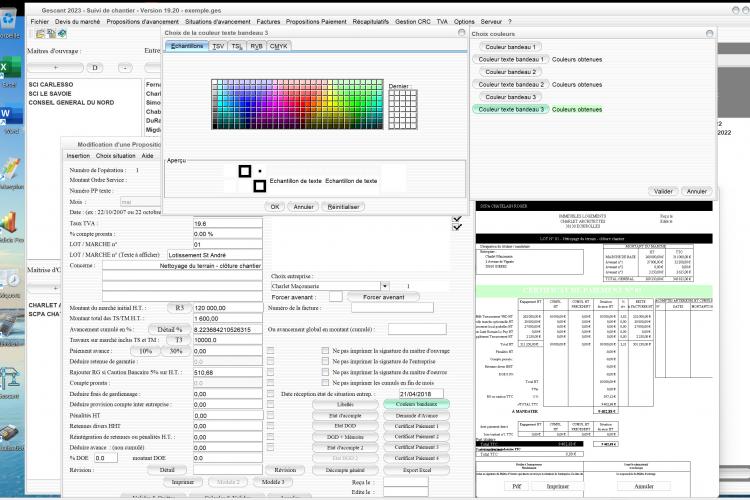The width and height of the screenshot is (750, 500).
Task: Click Couleur bandeau 1 button
Action: click(510, 47)
